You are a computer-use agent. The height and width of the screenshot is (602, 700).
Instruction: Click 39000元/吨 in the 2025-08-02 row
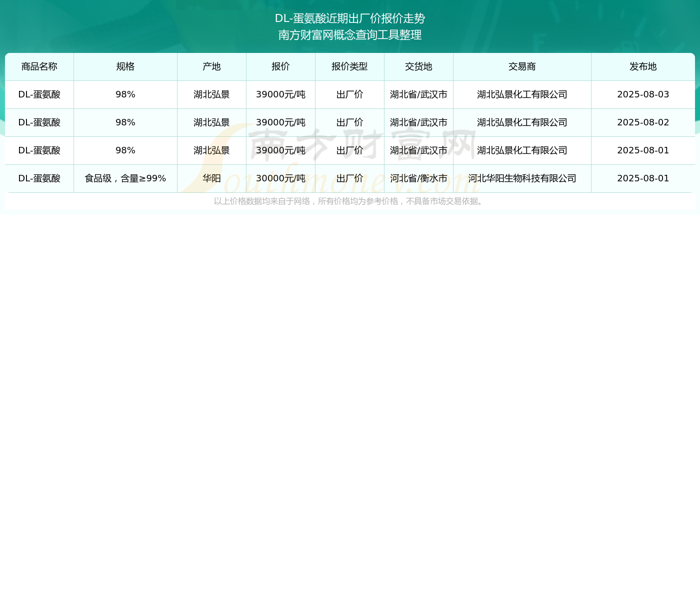(x=280, y=122)
